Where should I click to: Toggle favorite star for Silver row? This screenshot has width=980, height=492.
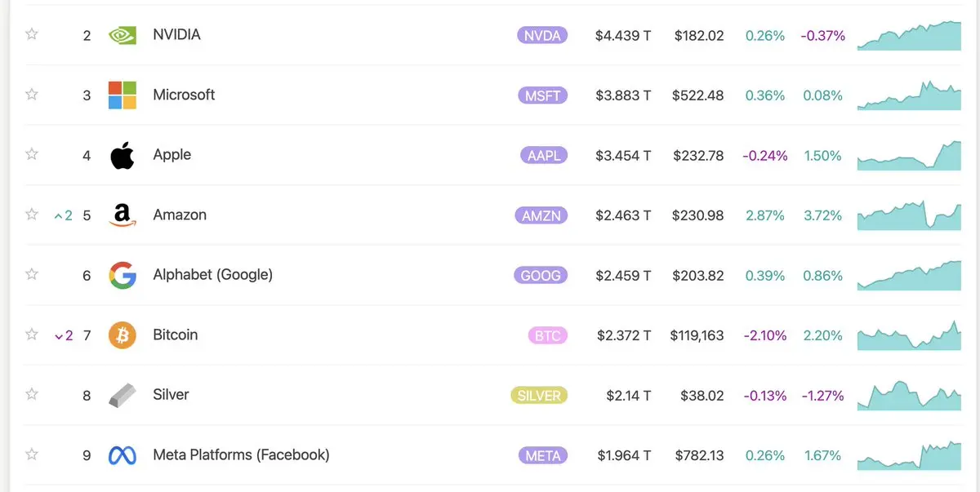click(32, 395)
